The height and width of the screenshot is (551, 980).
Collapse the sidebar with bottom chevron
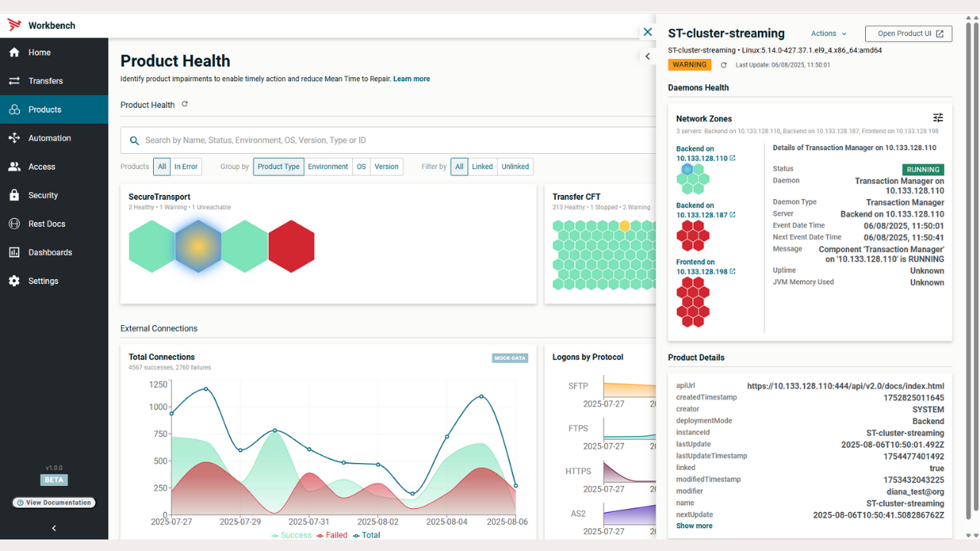click(54, 528)
